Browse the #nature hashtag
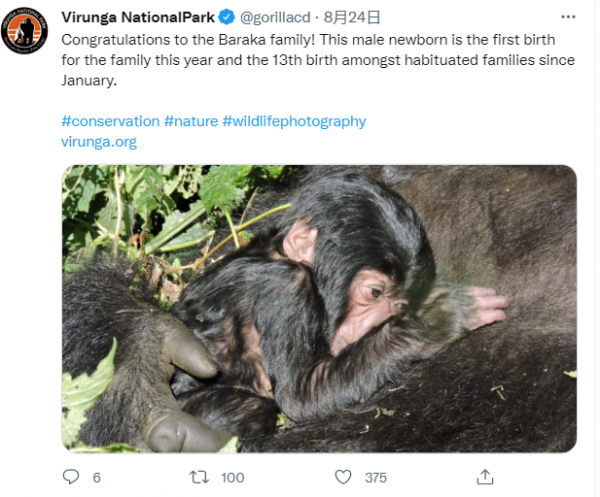This screenshot has height=497, width=600. tap(191, 121)
